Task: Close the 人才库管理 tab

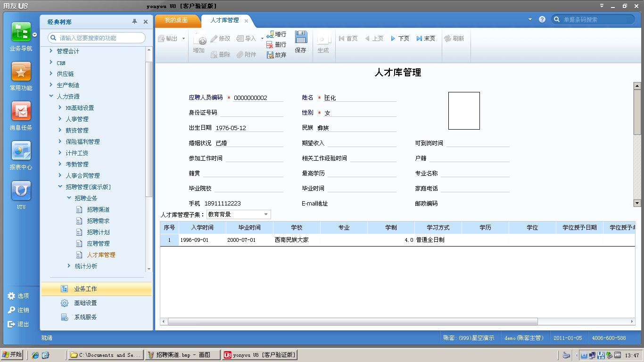Action: pos(246,21)
